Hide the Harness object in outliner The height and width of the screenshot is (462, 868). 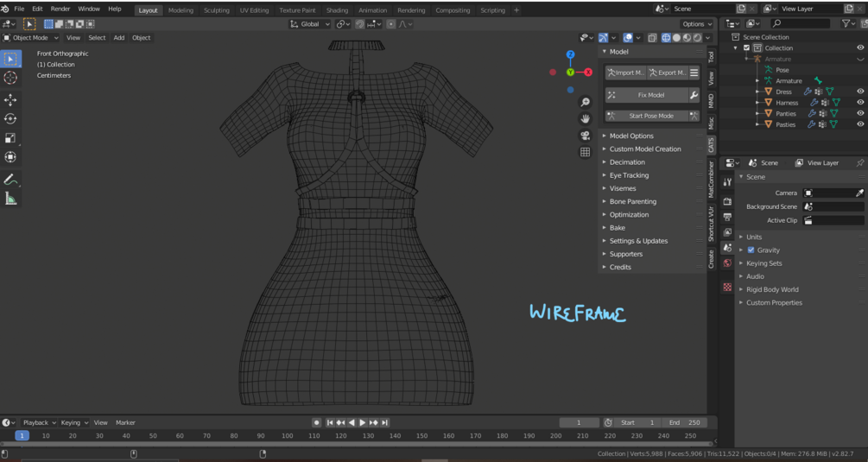point(859,103)
